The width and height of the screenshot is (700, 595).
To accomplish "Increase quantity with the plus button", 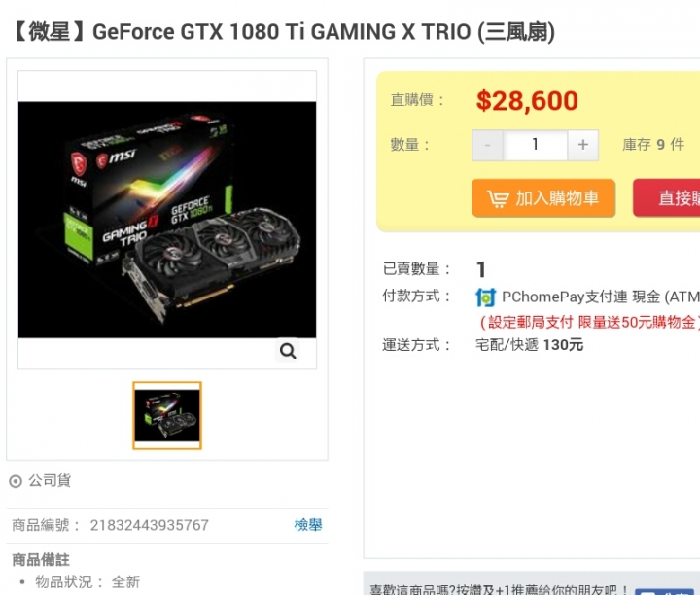I will click(x=582, y=145).
